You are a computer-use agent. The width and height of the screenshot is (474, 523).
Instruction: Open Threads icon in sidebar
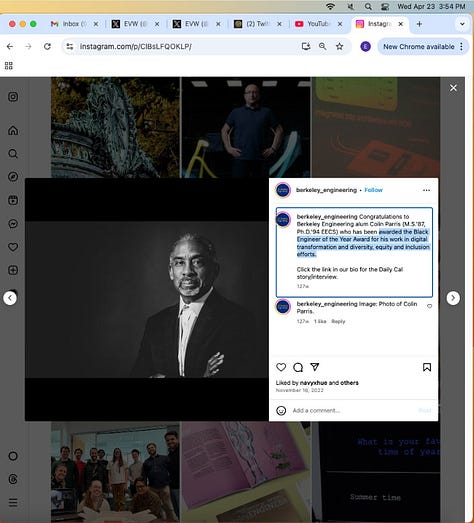[x=13, y=479]
